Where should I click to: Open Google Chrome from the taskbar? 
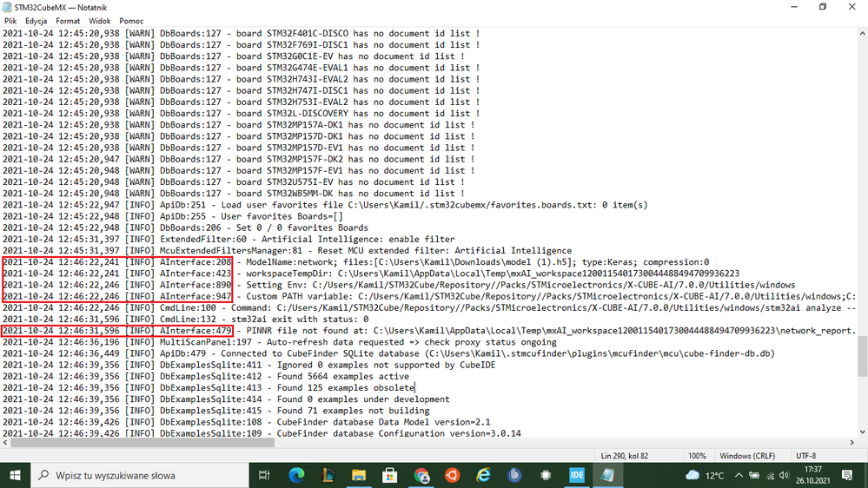pos(421,475)
